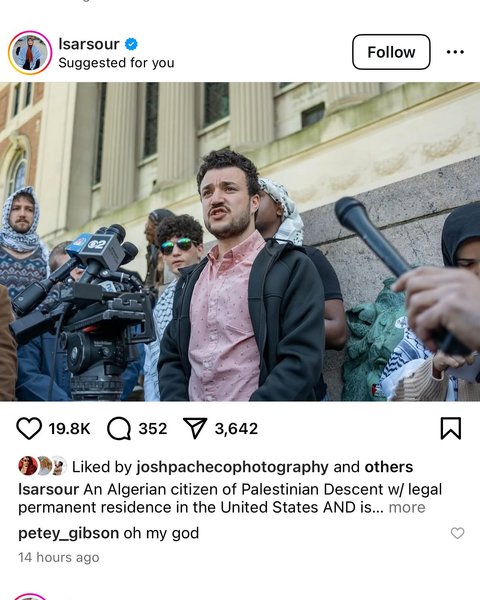Like the post with heart icon
480x600 pixels.
[x=29, y=428]
